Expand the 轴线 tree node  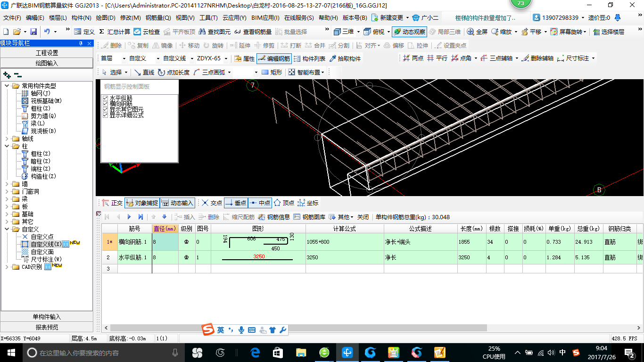(7, 139)
